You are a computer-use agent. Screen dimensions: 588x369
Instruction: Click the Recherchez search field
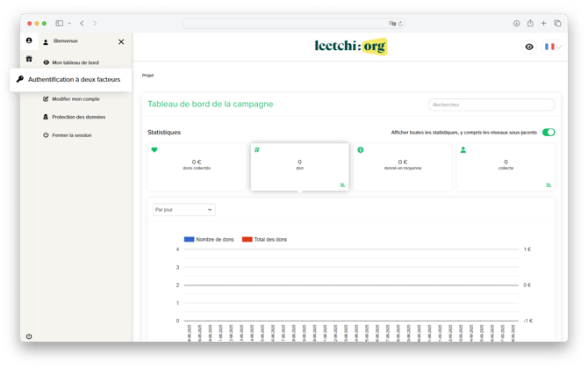pyautogui.click(x=491, y=105)
